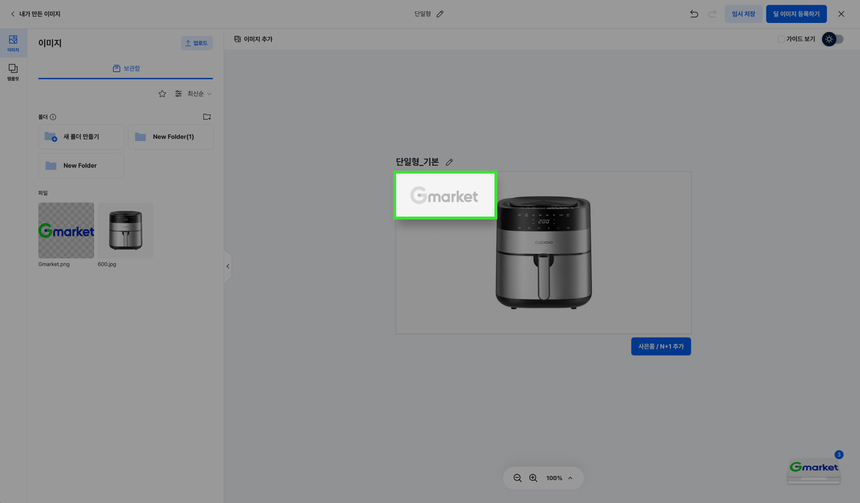The width and height of the screenshot is (860, 503).
Task: Expand the 100% zoom level menu
Action: (x=570, y=478)
